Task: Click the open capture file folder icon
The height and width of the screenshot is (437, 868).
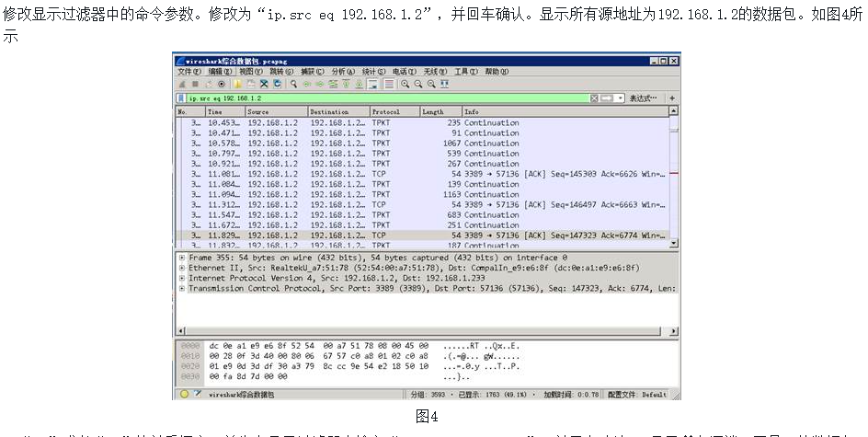Action: [x=237, y=85]
